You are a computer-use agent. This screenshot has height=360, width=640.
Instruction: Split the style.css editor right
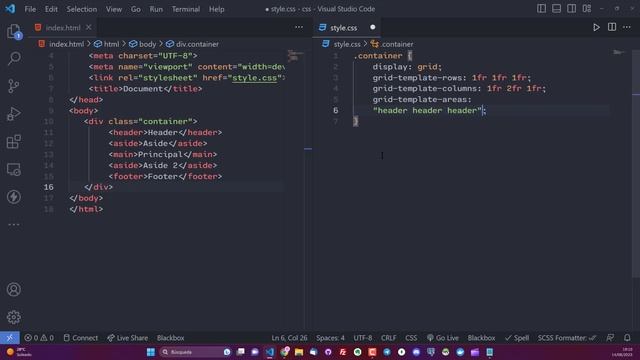click(x=611, y=27)
